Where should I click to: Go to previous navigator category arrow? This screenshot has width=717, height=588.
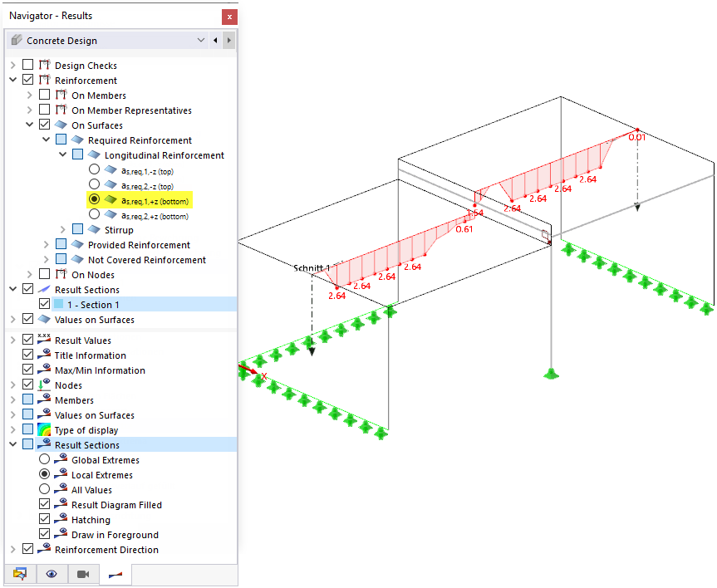[x=215, y=40]
